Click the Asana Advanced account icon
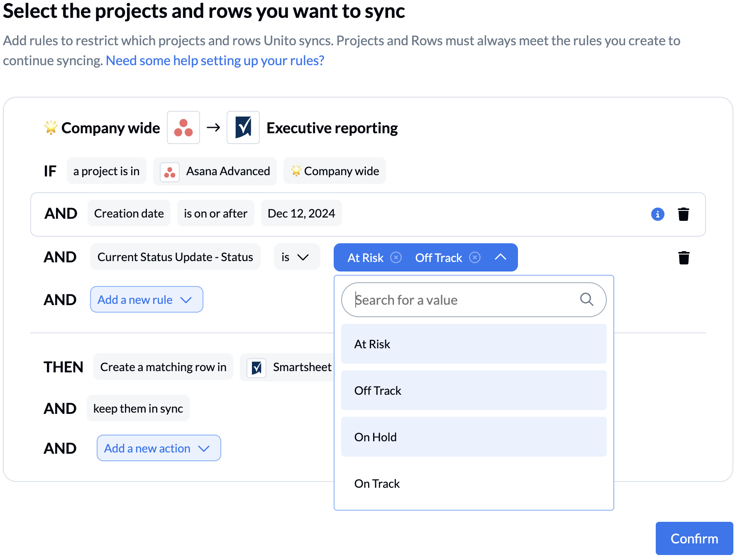The width and height of the screenshot is (740, 560). (x=170, y=171)
